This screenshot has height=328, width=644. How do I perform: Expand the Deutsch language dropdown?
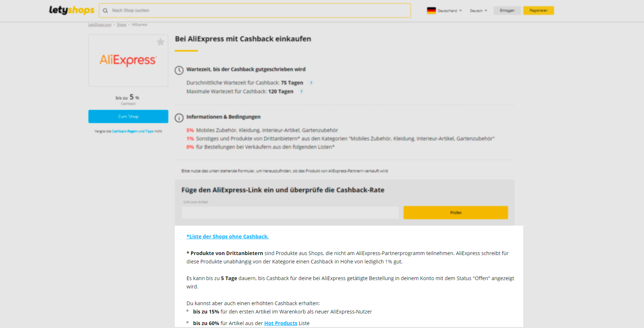coord(478,11)
